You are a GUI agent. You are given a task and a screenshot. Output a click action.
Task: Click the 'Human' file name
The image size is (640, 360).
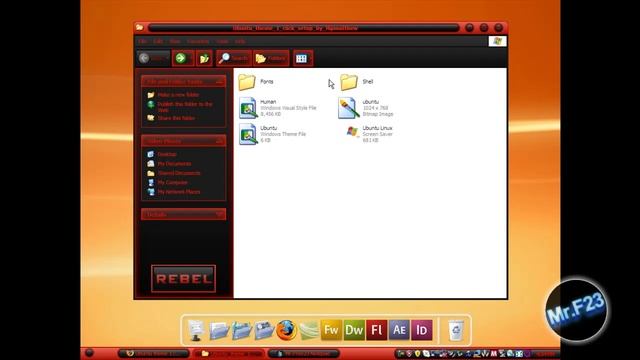pyautogui.click(x=268, y=102)
